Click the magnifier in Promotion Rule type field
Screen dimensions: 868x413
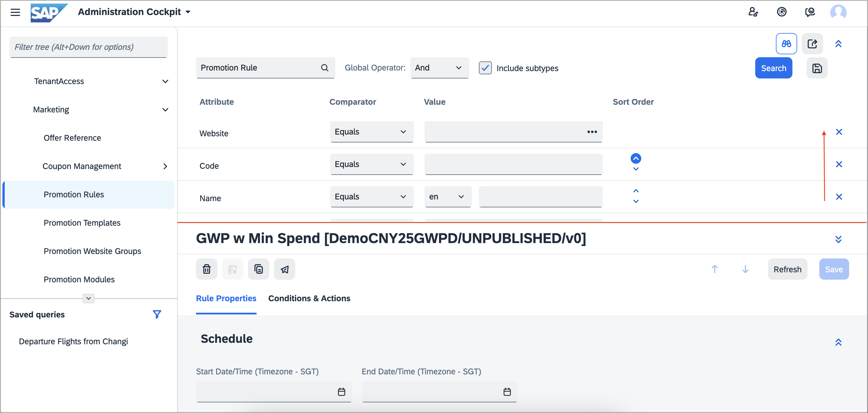pyautogui.click(x=324, y=68)
